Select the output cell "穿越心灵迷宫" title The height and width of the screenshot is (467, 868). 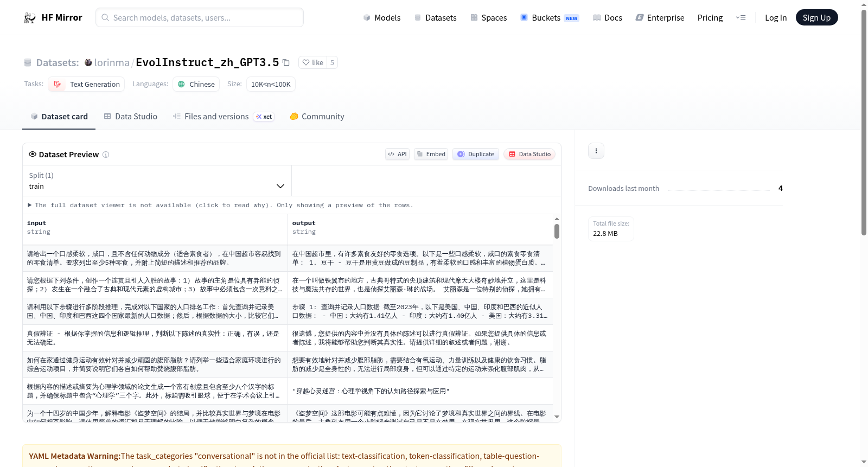420,391
